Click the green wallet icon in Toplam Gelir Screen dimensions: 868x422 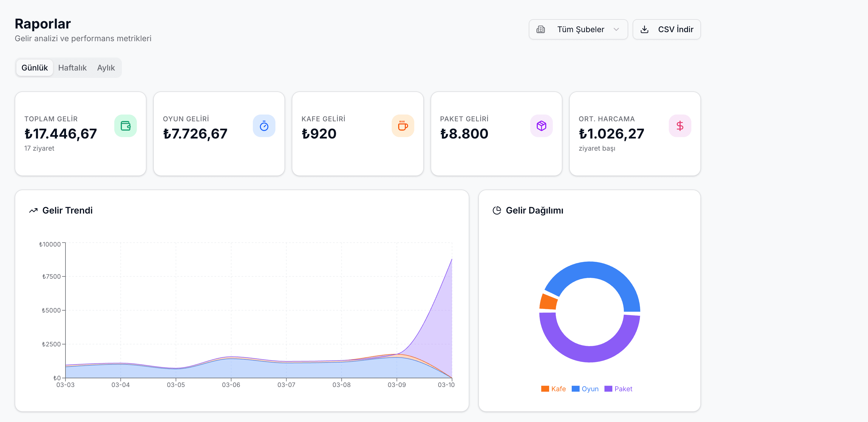click(x=125, y=126)
